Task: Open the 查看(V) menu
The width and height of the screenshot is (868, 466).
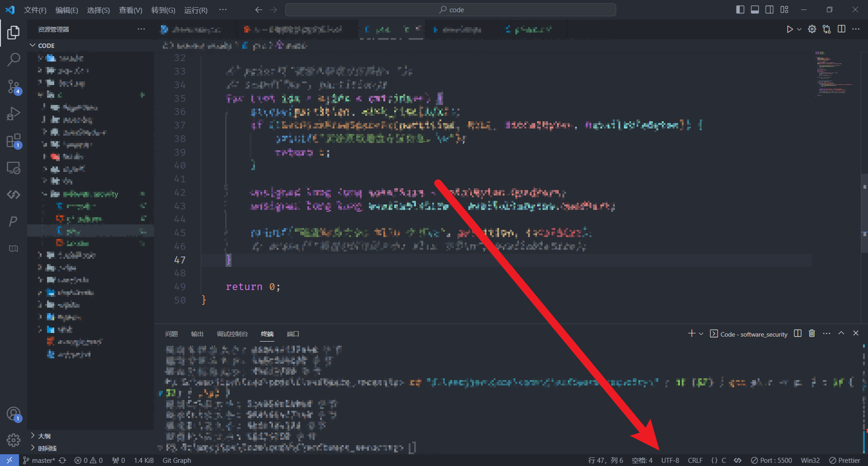Action: [x=130, y=10]
